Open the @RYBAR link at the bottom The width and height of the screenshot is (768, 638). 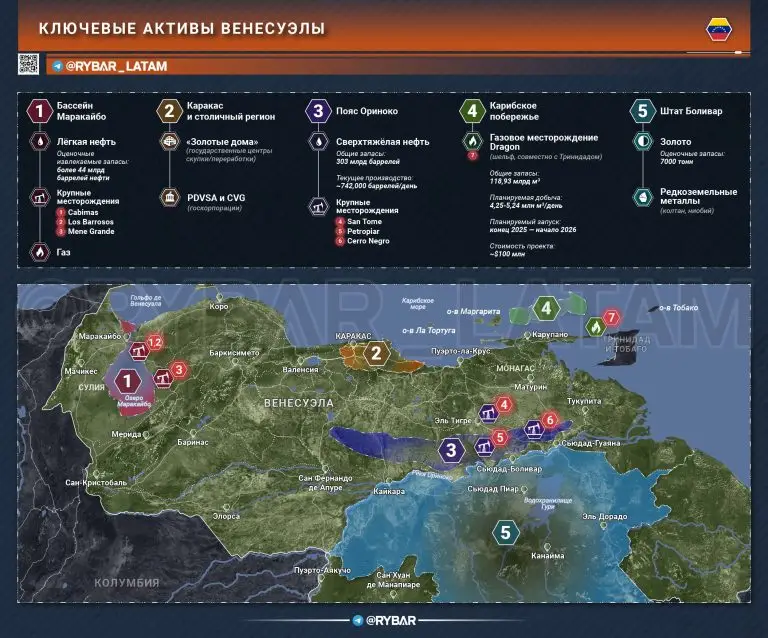point(391,621)
